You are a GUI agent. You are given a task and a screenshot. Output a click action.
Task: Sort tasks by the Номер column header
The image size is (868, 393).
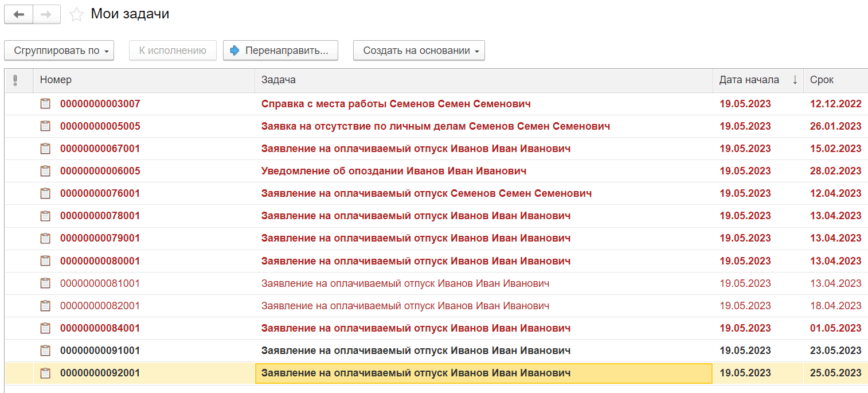point(144,80)
